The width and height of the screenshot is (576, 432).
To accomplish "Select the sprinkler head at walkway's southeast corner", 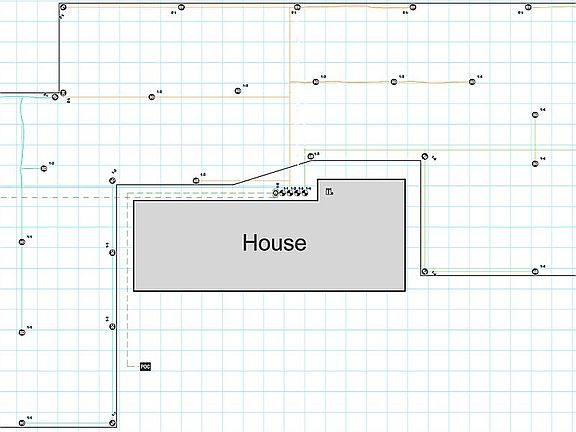I will pyautogui.click(x=425, y=271).
